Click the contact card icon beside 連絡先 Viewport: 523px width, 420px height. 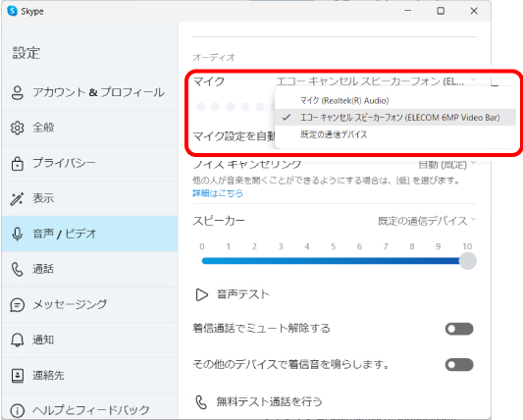(18, 376)
